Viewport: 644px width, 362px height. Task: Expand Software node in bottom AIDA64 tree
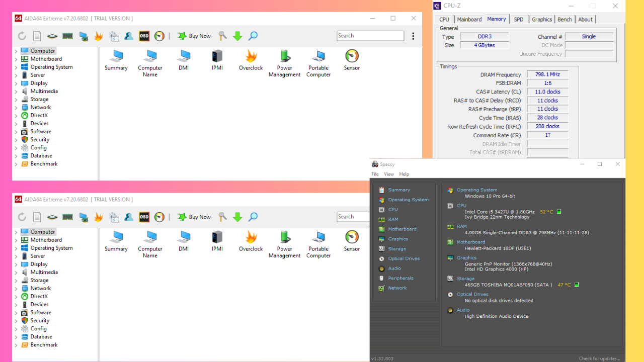[x=16, y=313]
